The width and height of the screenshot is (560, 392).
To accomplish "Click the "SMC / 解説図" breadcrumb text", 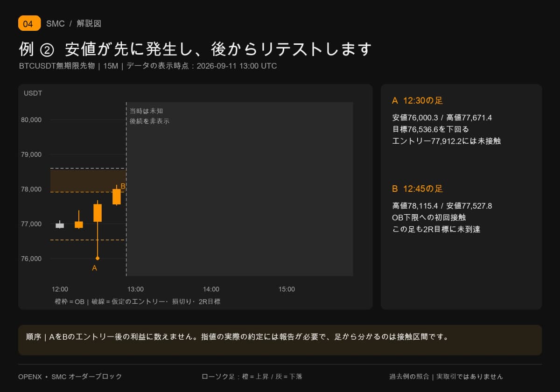I will click(74, 24).
